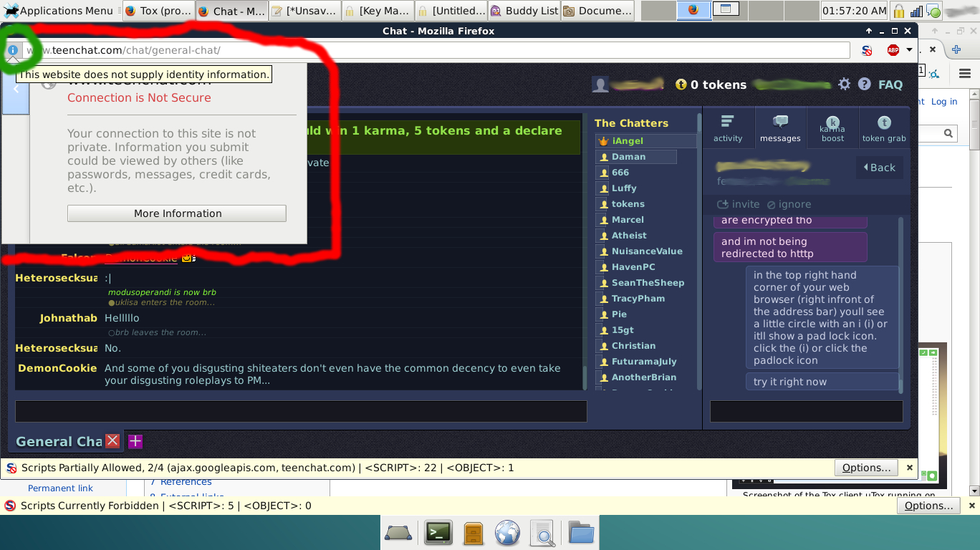Open application finder magnifier in dock

tap(544, 534)
